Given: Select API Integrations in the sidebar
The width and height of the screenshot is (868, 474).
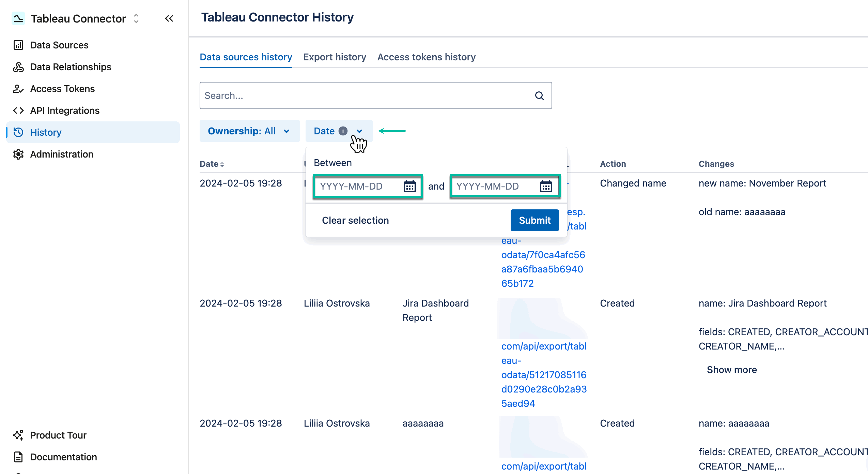Looking at the screenshot, I should (x=65, y=110).
